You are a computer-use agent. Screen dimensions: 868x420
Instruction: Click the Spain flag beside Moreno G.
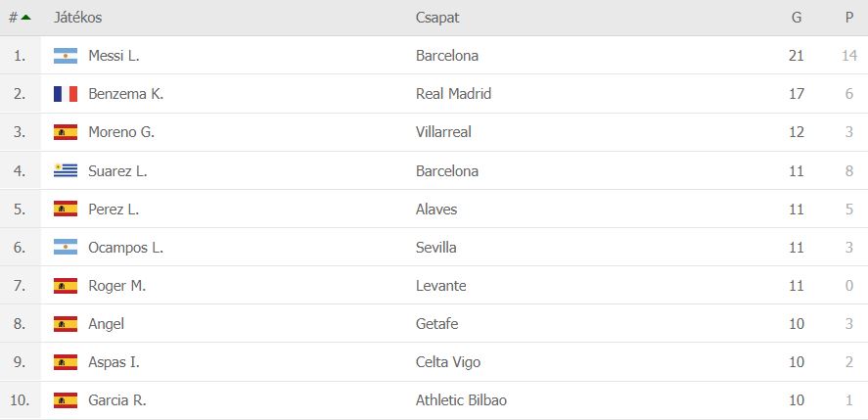(66, 132)
